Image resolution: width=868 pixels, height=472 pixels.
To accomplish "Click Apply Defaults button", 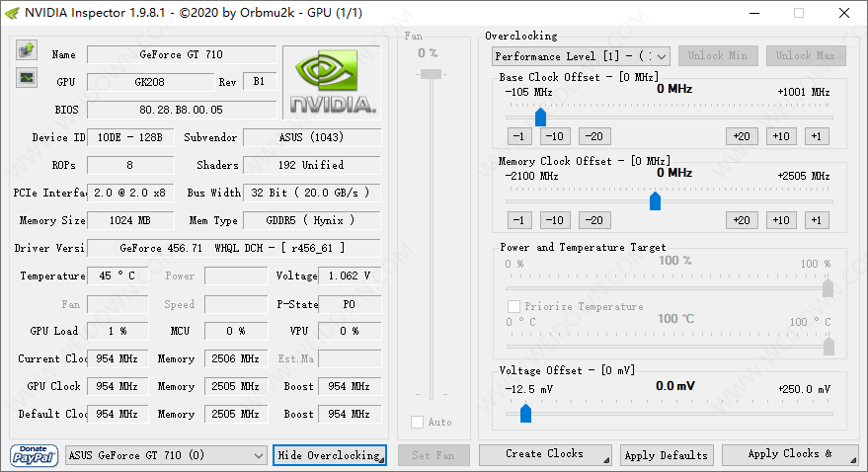I will pyautogui.click(x=667, y=455).
